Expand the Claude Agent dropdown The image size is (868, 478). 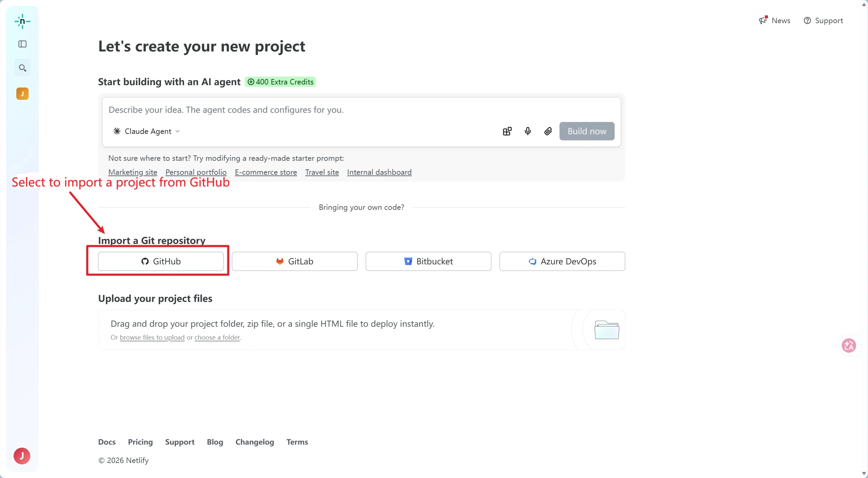[x=146, y=131]
